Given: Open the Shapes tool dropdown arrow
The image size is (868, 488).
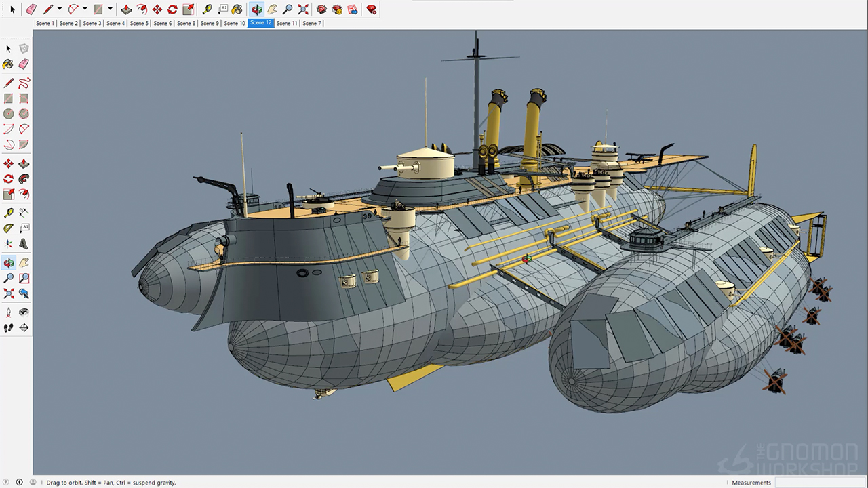Looking at the screenshot, I should [x=110, y=9].
